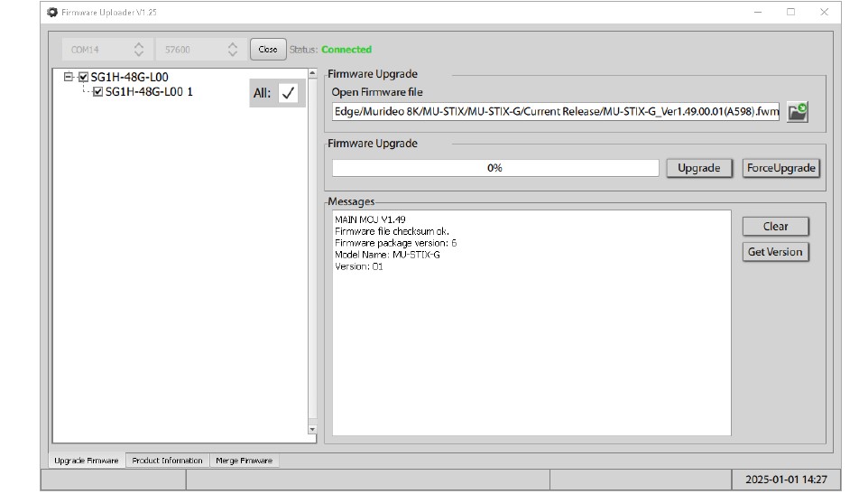The height and width of the screenshot is (494, 868).
Task: Click the firmware file path field
Action: (x=555, y=113)
